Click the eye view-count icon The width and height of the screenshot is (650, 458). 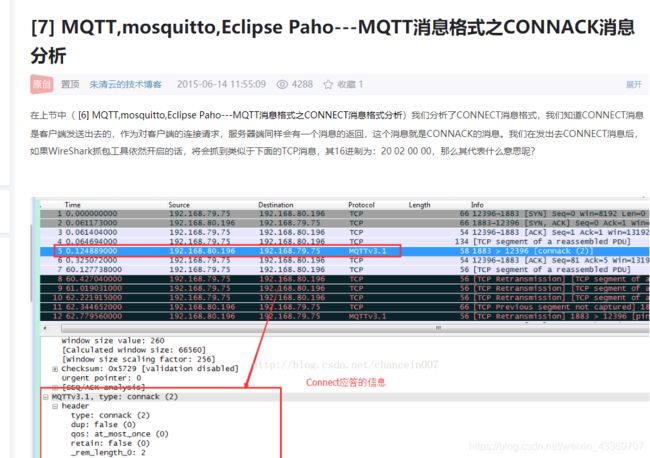coord(282,85)
